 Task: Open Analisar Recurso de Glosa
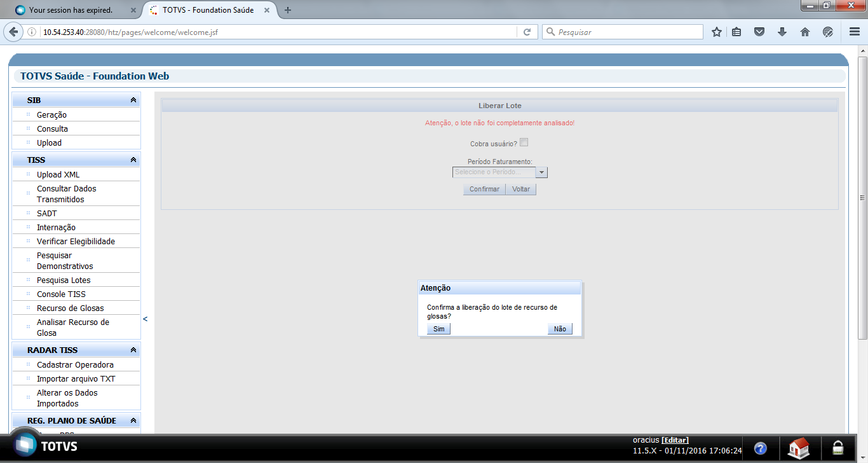(x=73, y=328)
